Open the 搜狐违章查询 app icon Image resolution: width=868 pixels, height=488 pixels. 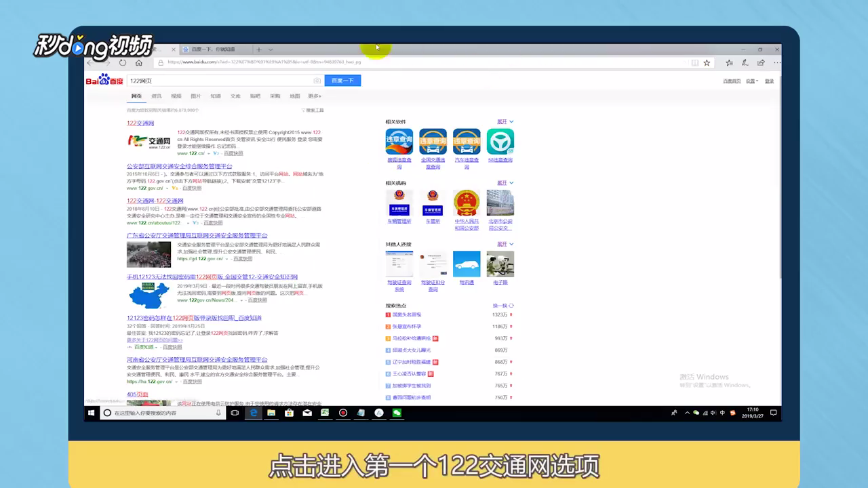[x=399, y=142]
